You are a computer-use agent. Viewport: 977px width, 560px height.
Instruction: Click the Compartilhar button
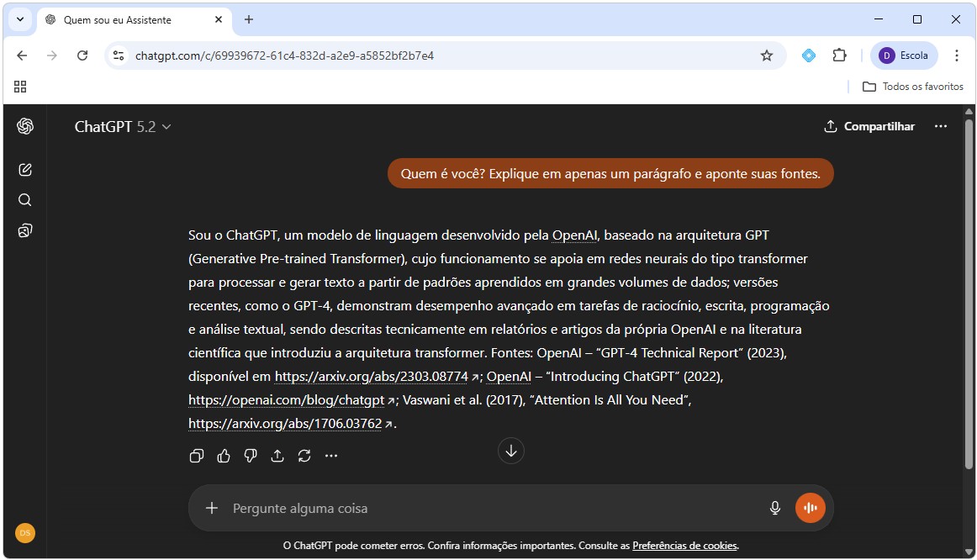point(869,127)
